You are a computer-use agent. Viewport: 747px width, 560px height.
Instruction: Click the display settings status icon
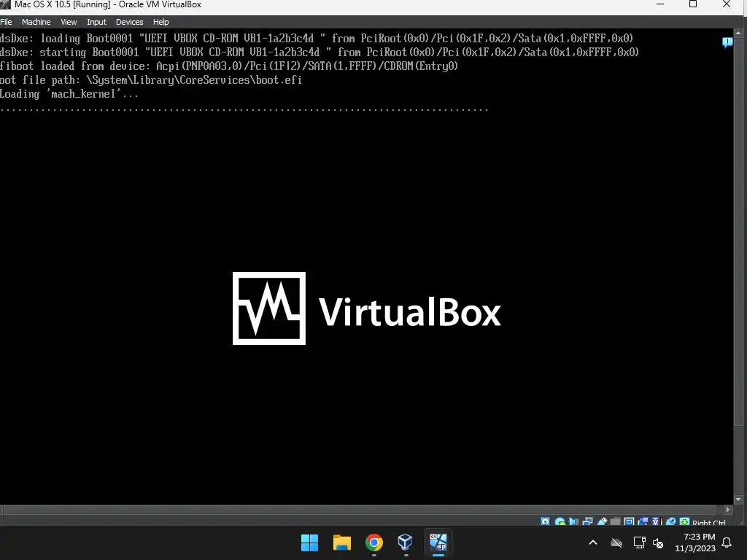pyautogui.click(x=630, y=521)
